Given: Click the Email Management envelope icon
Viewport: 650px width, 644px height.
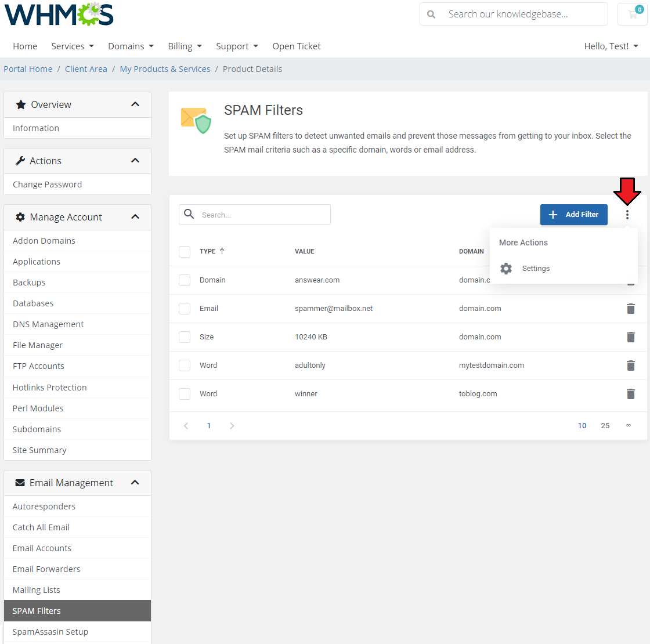Looking at the screenshot, I should [x=20, y=483].
